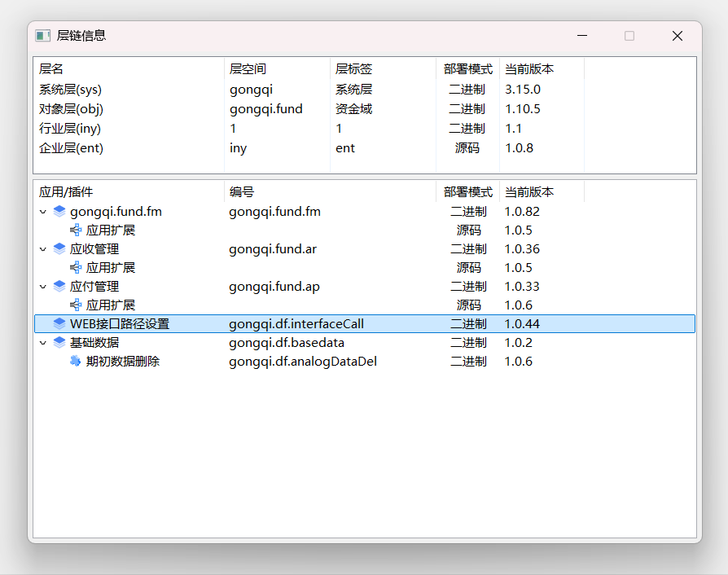The width and height of the screenshot is (728, 575).
Task: Click the layer icon beside WEB接口路径设置
Action: 59,323
